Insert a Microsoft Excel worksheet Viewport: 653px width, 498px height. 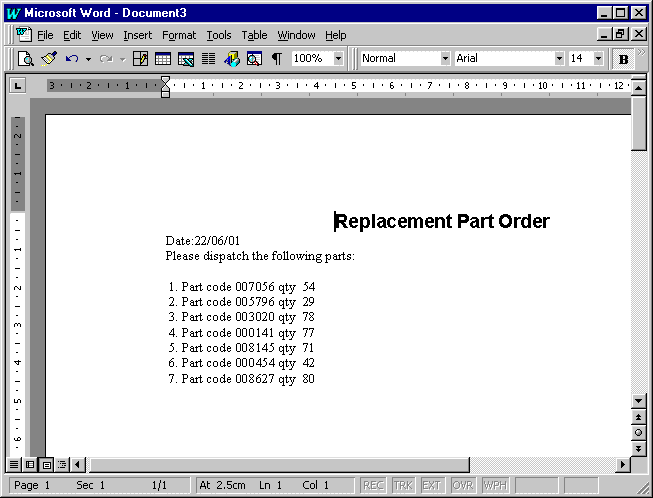pyautogui.click(x=186, y=59)
